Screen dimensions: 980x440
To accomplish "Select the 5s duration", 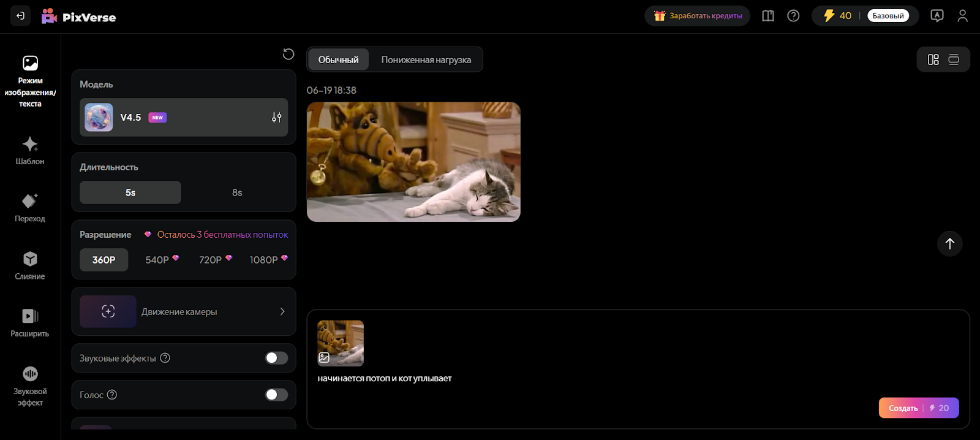I will [x=130, y=192].
